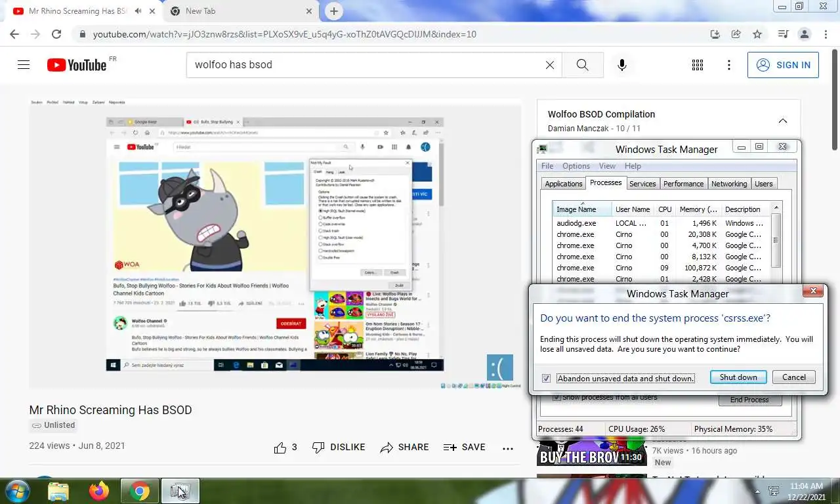840x504 pixels.
Task: Open Task Manager Help menu
Action: click(x=633, y=166)
